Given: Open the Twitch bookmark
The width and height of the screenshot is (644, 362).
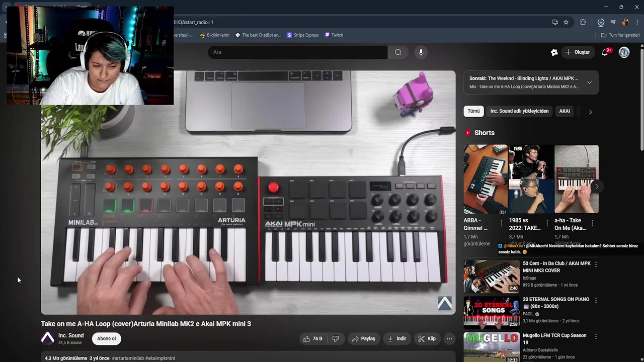Looking at the screenshot, I should (334, 35).
